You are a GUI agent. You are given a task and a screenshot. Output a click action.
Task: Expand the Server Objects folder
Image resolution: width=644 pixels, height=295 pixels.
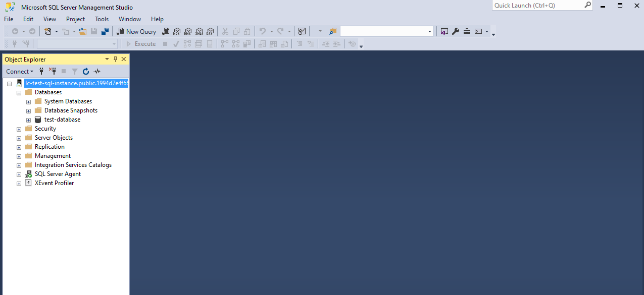pyautogui.click(x=19, y=138)
